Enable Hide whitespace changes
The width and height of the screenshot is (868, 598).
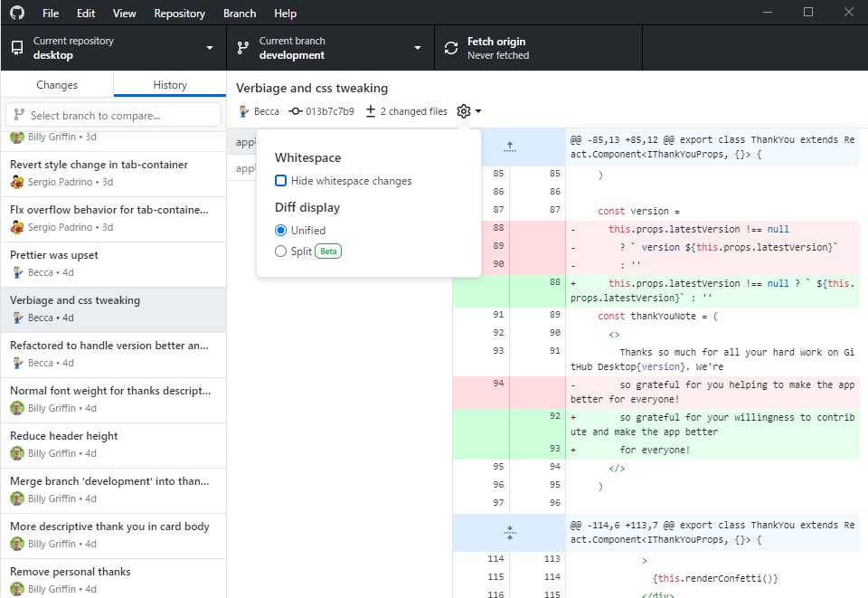280,180
